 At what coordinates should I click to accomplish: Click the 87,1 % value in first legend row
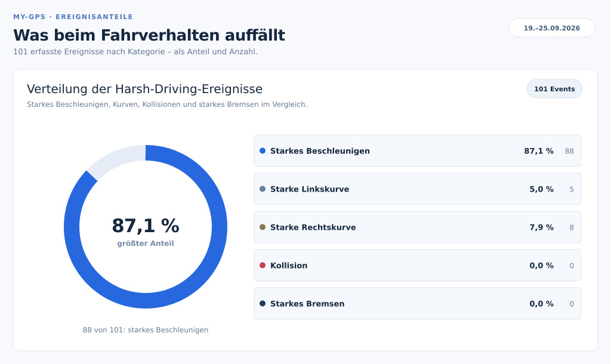click(539, 151)
